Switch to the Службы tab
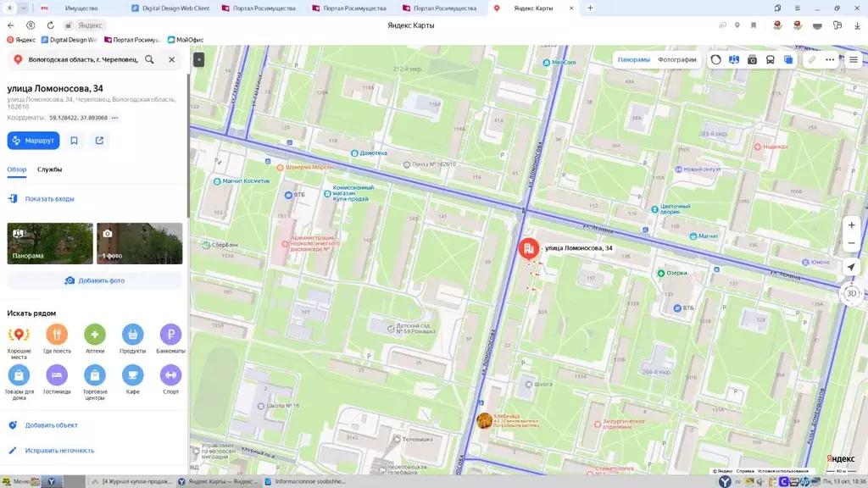 [49, 169]
